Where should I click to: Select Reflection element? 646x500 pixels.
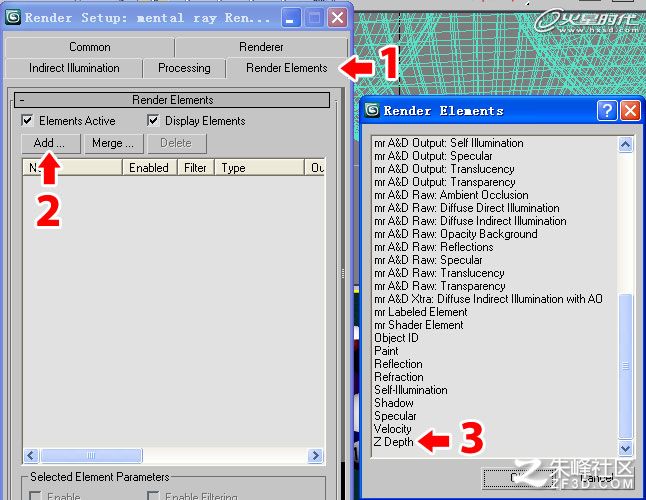398,364
